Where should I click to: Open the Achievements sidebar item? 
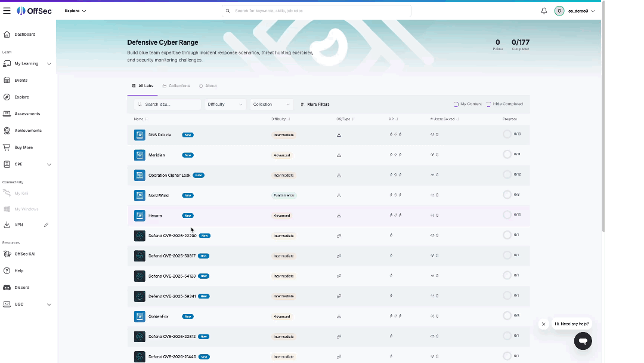click(28, 130)
